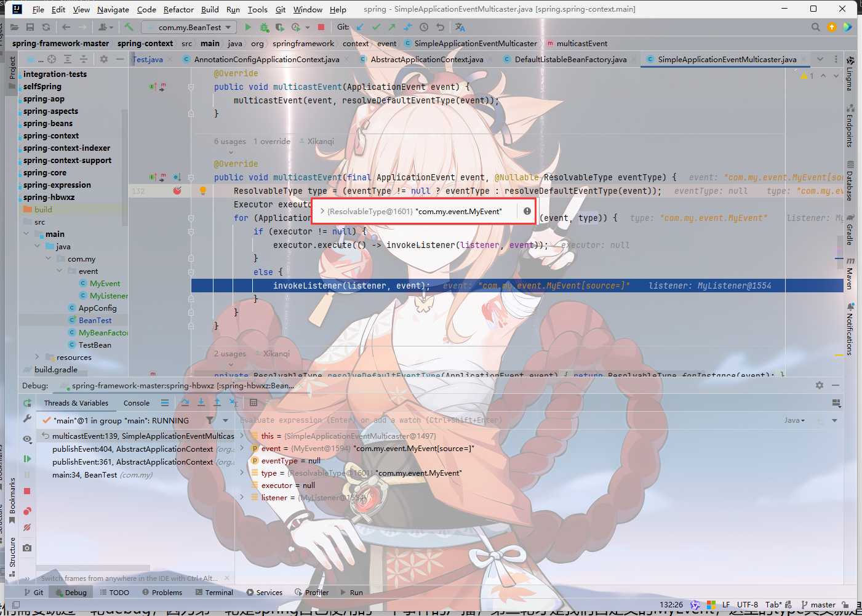Open the Java language dropdown in evaluator
This screenshot has height=616, width=862.
point(794,420)
